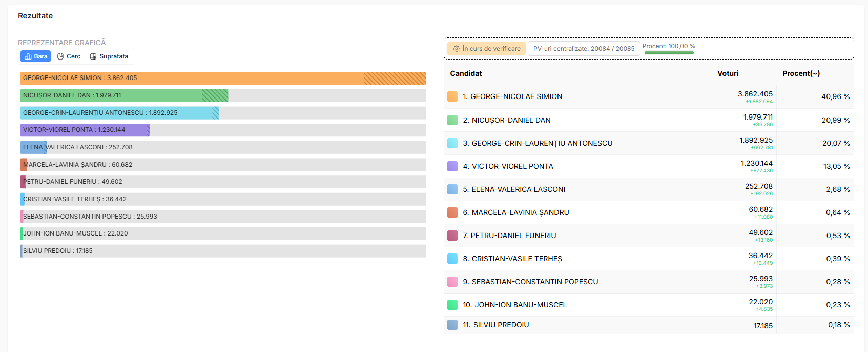Click the green swatch for John-Ion Banu-Muscel

coord(452,305)
